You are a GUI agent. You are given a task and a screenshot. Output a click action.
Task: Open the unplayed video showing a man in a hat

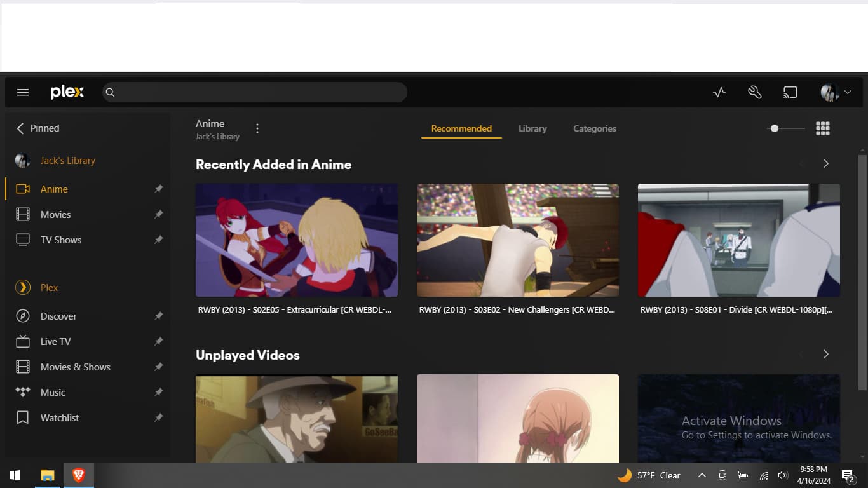coord(297,418)
